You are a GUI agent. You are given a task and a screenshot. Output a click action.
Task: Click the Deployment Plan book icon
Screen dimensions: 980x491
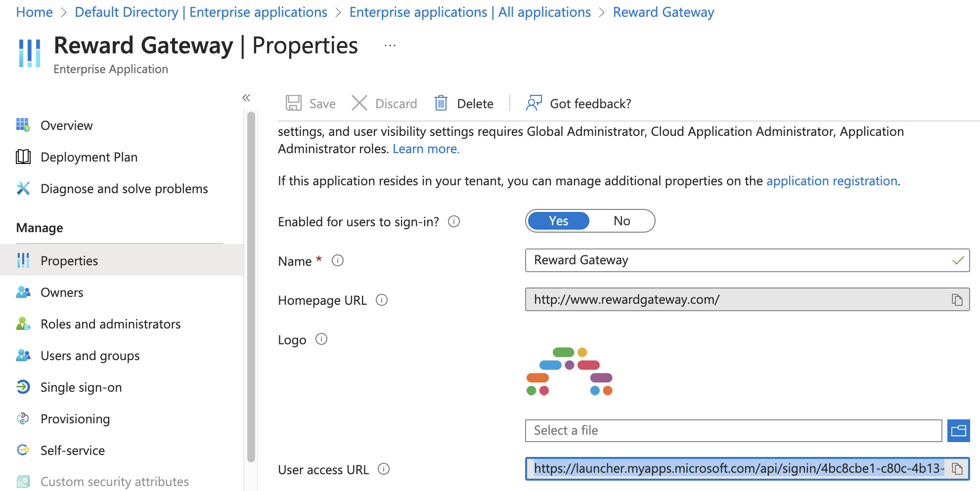point(23,157)
